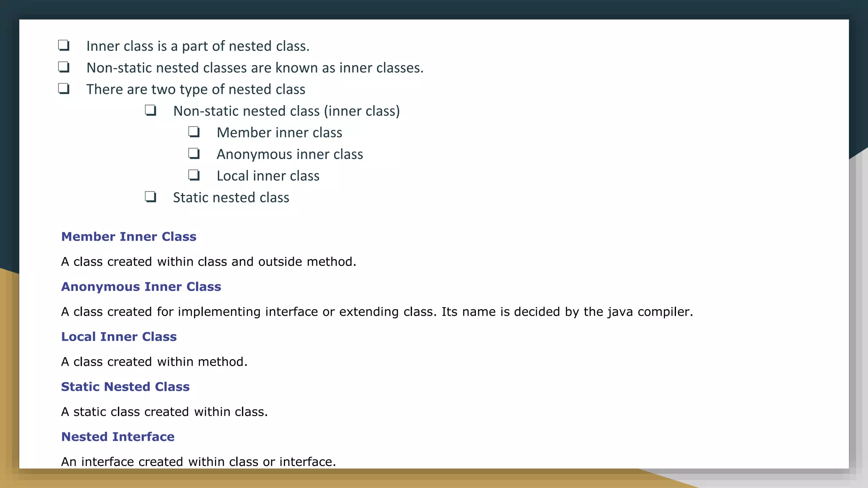Click the 'Static nested class' bullet text
868x488 pixels.
click(231, 197)
